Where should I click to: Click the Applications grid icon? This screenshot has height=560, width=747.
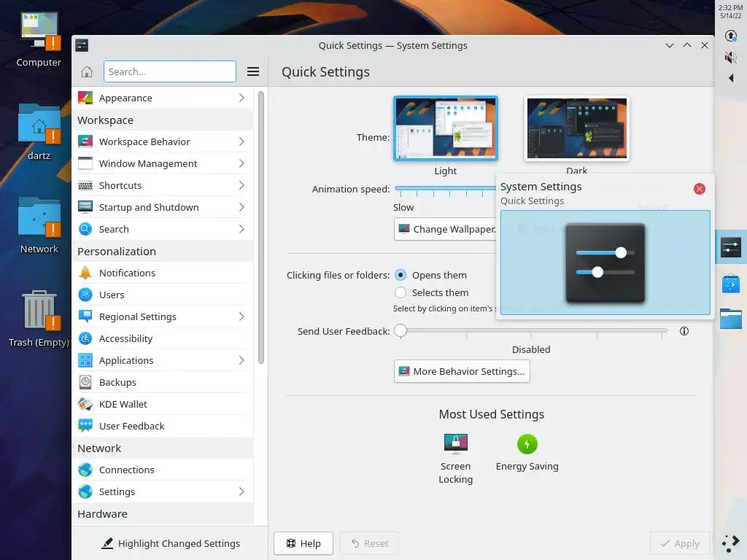point(85,360)
